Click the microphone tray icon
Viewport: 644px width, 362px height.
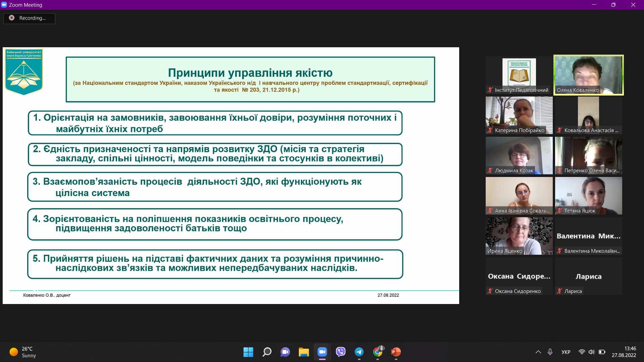click(x=550, y=352)
